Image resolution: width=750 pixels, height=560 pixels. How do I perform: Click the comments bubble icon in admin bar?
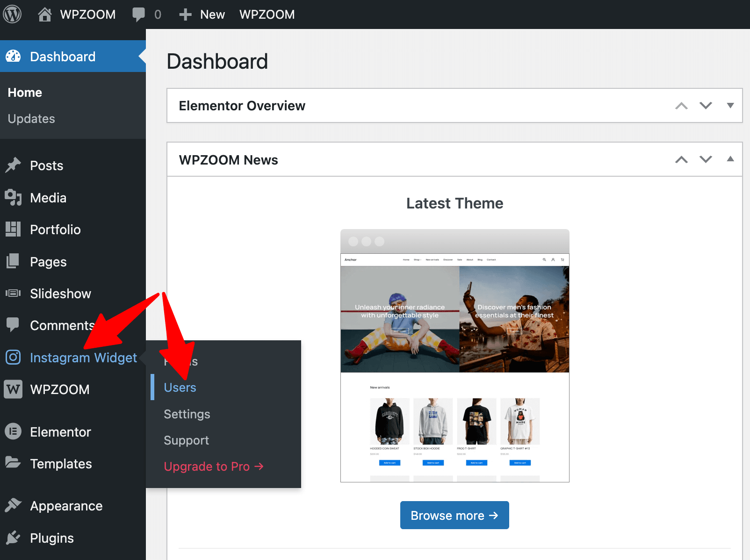coord(138,14)
